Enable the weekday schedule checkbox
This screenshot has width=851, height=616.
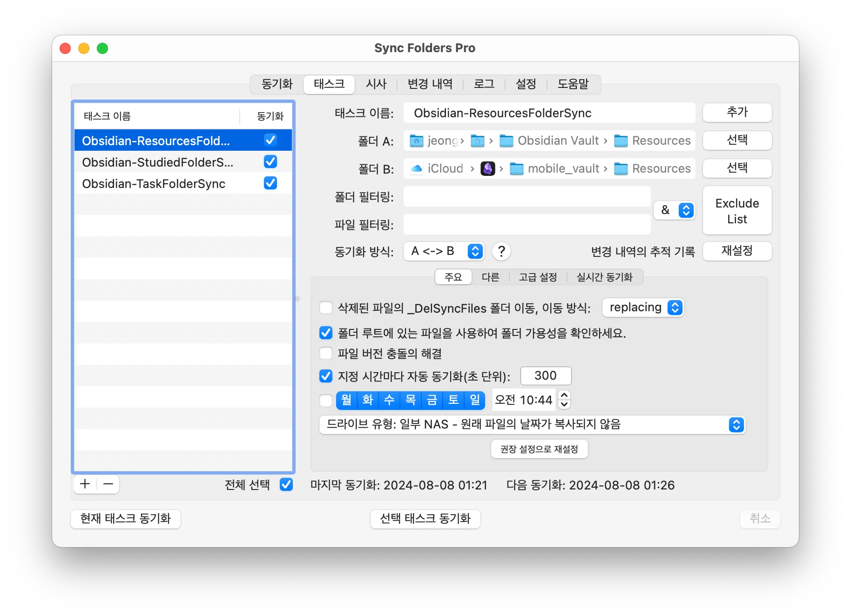pos(326,400)
